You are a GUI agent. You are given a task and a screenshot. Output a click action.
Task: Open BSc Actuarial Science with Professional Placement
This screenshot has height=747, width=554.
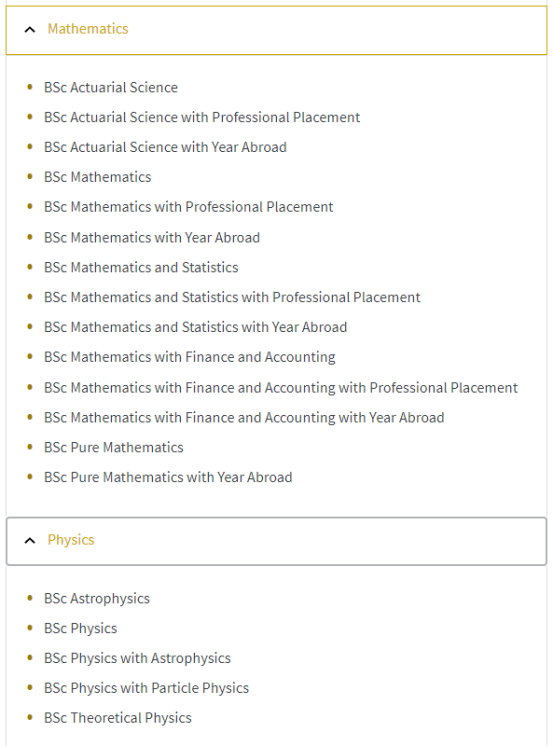pyautogui.click(x=202, y=117)
